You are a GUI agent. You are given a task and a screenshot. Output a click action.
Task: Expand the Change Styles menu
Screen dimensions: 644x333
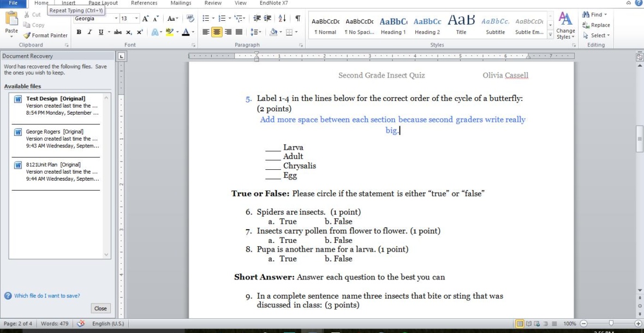(565, 33)
